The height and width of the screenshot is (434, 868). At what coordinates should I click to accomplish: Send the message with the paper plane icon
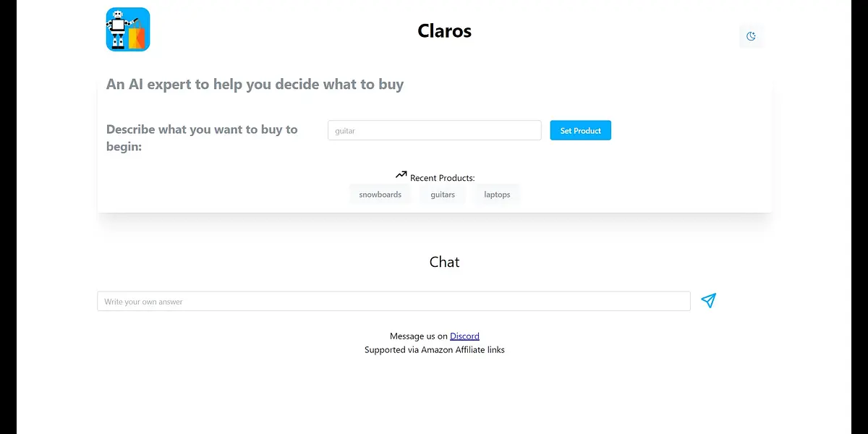click(x=709, y=301)
